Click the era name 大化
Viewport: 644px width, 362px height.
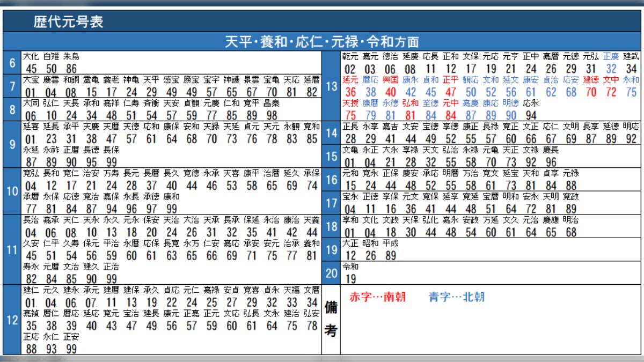click(x=31, y=56)
